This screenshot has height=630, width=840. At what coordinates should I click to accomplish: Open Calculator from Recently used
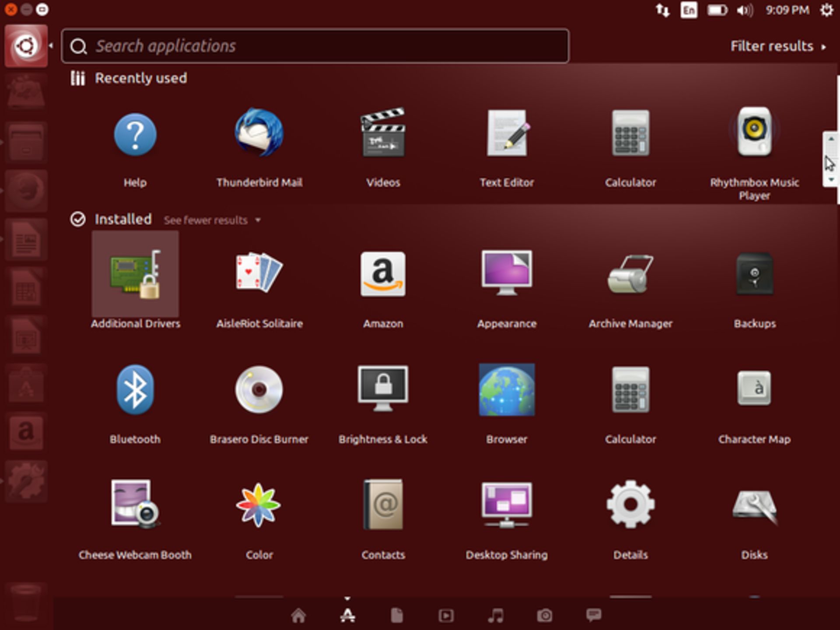coord(630,133)
